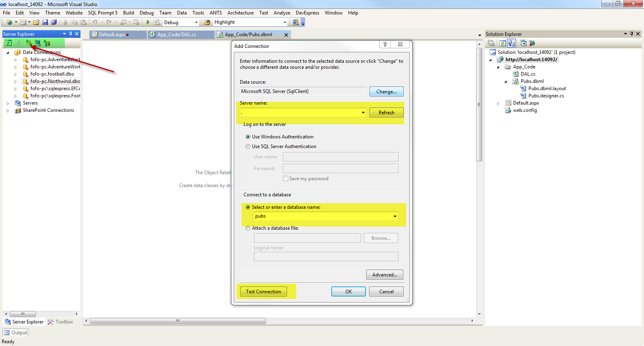Collapse the Data Connections node
Viewport: 644px width, 346px height.
click(8, 53)
